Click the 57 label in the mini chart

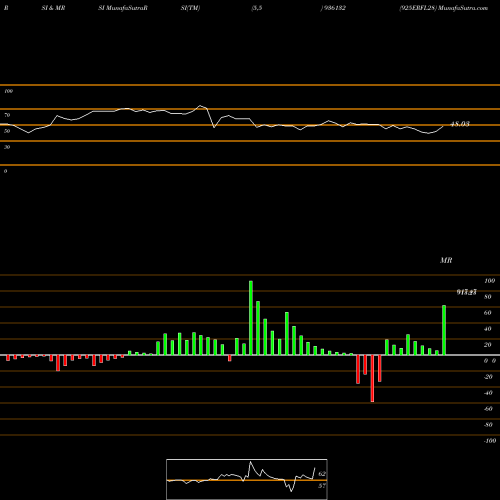coord(322,486)
